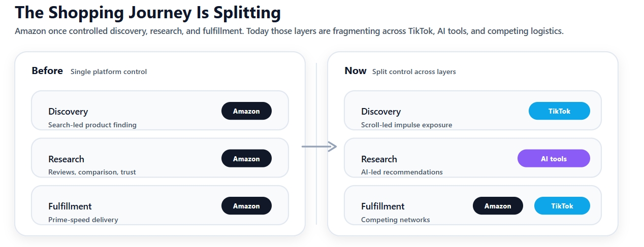Click the Amazon pill in Now Fulfillment row
644x247 pixels.
pos(498,206)
